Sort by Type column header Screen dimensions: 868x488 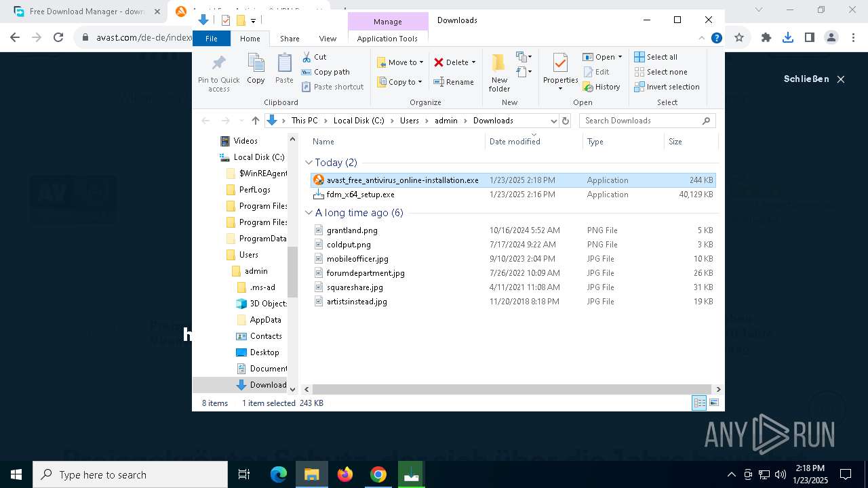pos(623,142)
